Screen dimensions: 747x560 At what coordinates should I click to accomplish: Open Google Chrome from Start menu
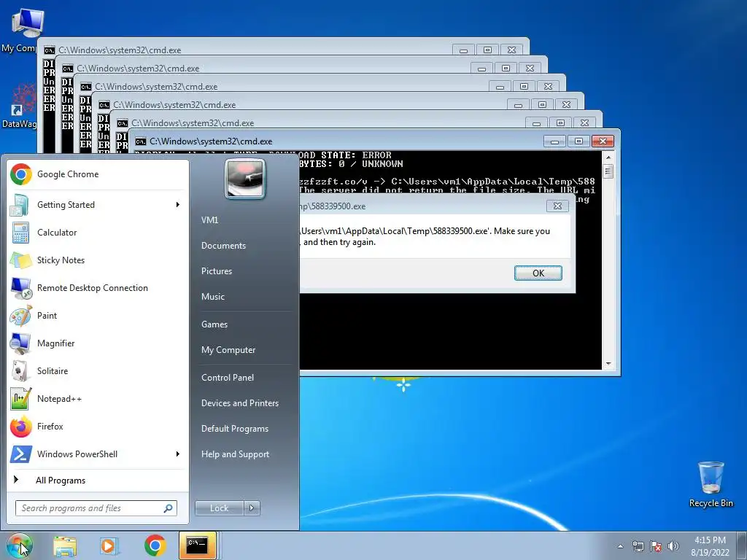98,174
